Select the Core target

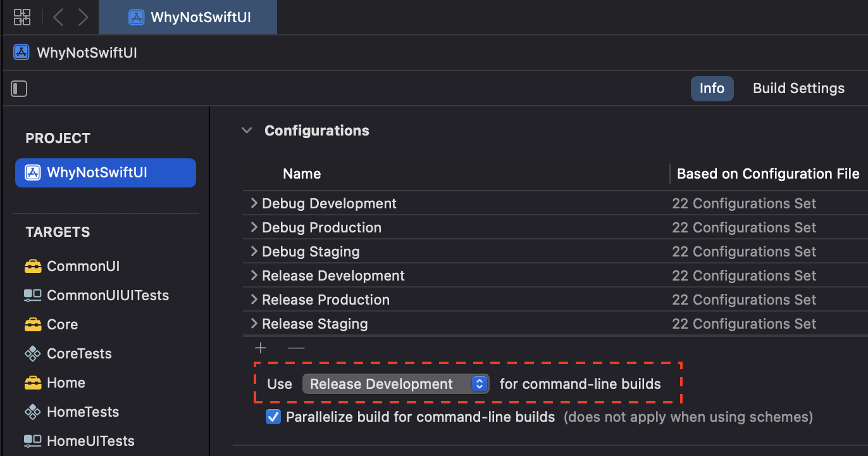pos(63,324)
